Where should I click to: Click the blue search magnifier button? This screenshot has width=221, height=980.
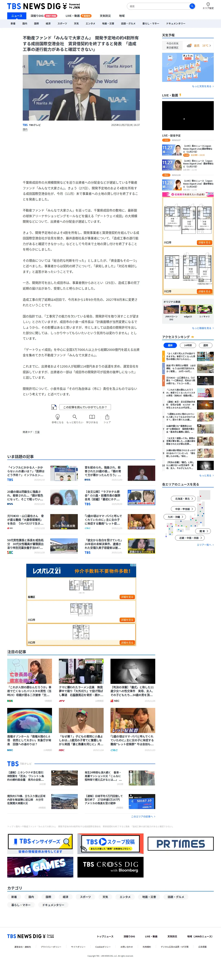click(x=192, y=6)
